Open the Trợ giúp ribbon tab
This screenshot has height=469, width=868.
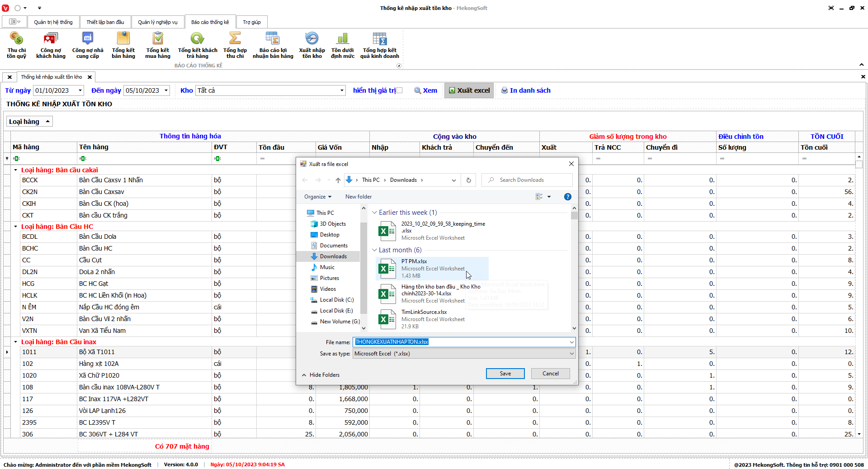pos(251,22)
